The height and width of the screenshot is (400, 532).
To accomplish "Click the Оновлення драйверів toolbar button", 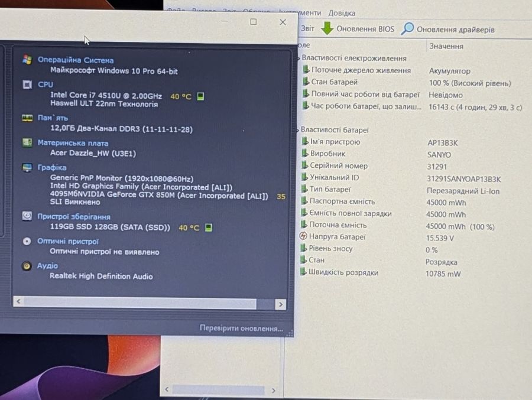I will tap(447, 29).
